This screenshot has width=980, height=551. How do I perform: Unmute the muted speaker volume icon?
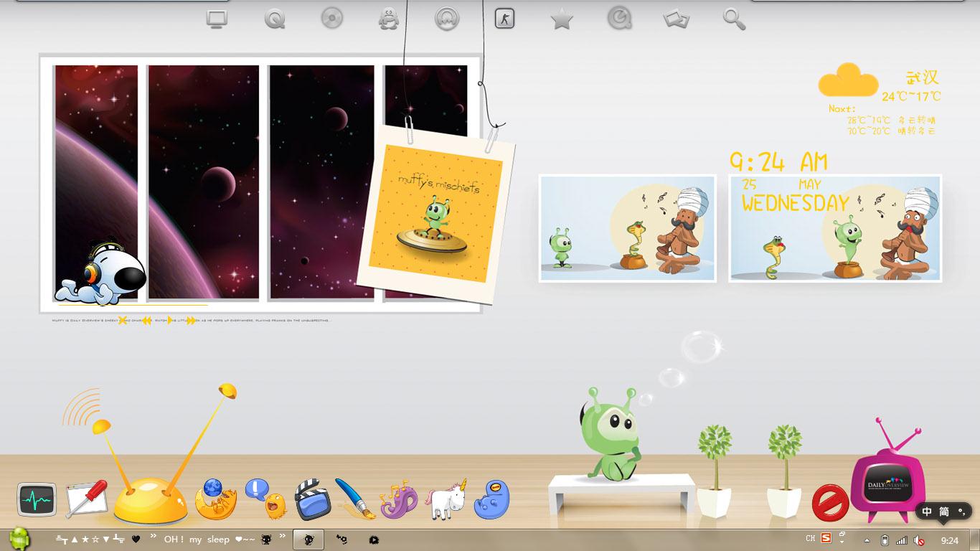click(919, 540)
